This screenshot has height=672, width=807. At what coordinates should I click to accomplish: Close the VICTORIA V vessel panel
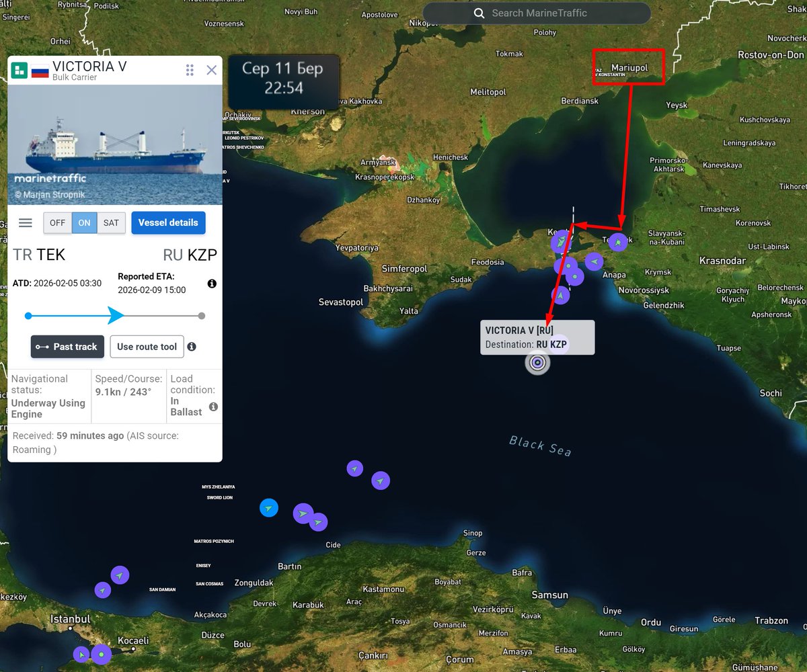211,70
